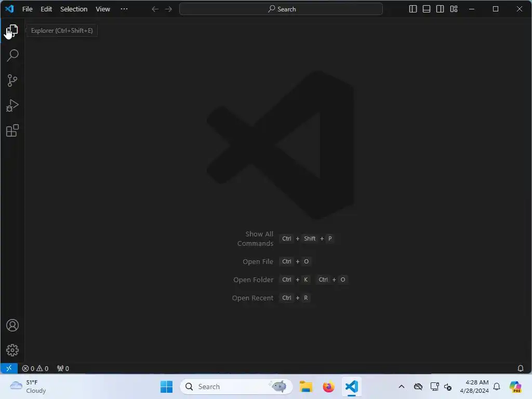Toggle the bottom Panel layout
The height and width of the screenshot is (399, 532).
[x=427, y=9]
